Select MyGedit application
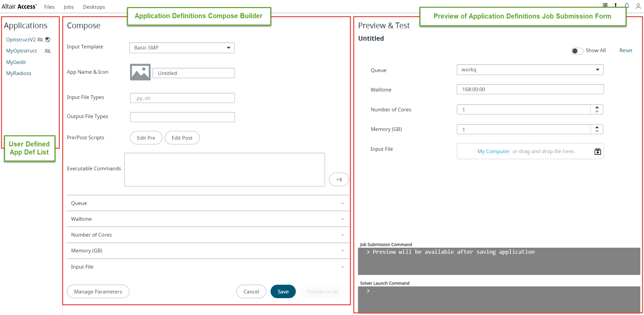This screenshot has height=315, width=644. [x=16, y=62]
